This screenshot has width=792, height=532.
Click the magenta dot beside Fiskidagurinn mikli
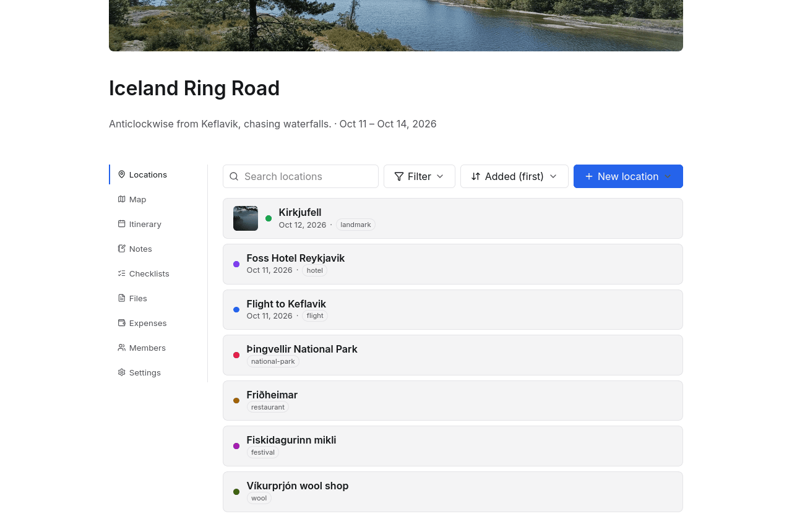coord(236,446)
